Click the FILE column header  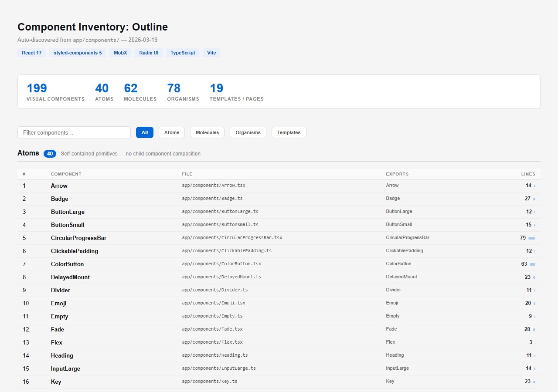pyautogui.click(x=187, y=174)
